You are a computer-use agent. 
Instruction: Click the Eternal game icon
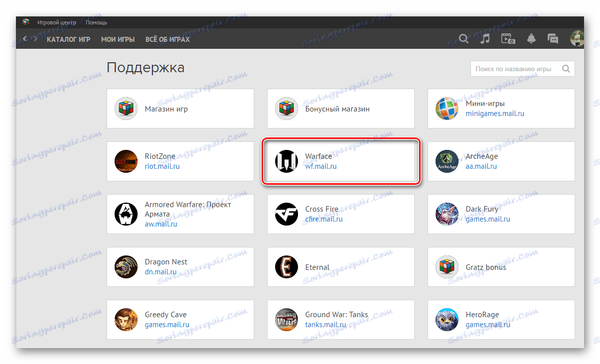[287, 267]
